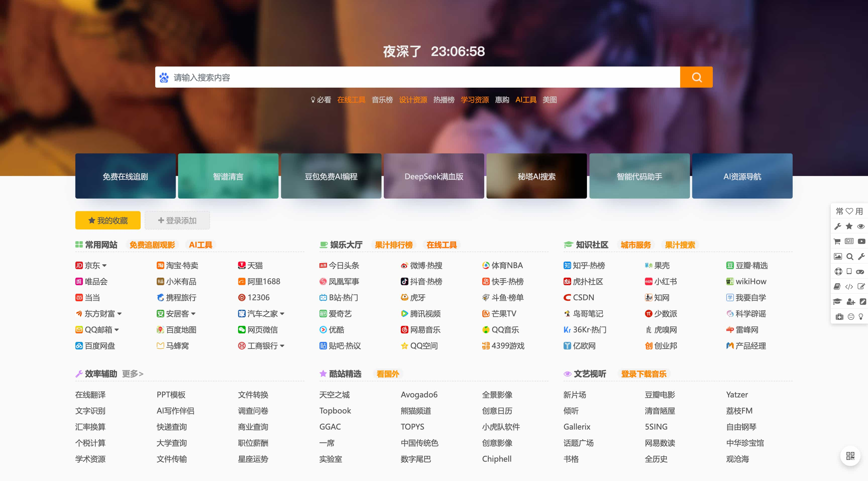Expand the 工商银行 dropdown arrow
The image size is (868, 481).
[282, 346]
